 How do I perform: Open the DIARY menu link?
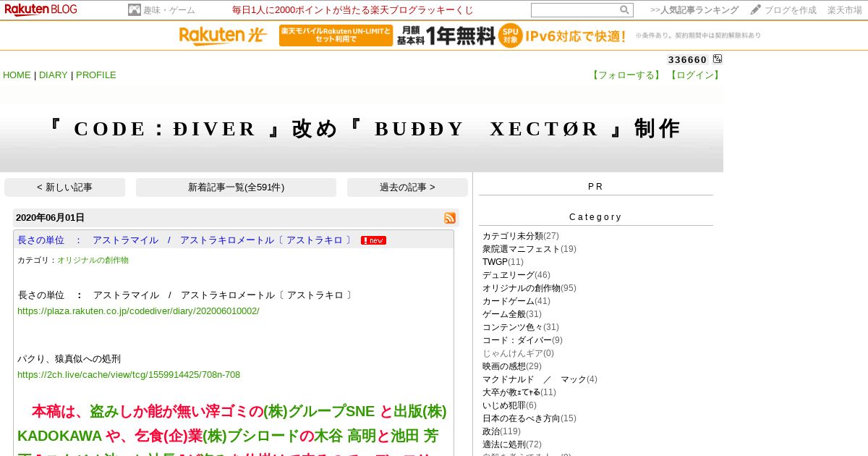[53, 75]
